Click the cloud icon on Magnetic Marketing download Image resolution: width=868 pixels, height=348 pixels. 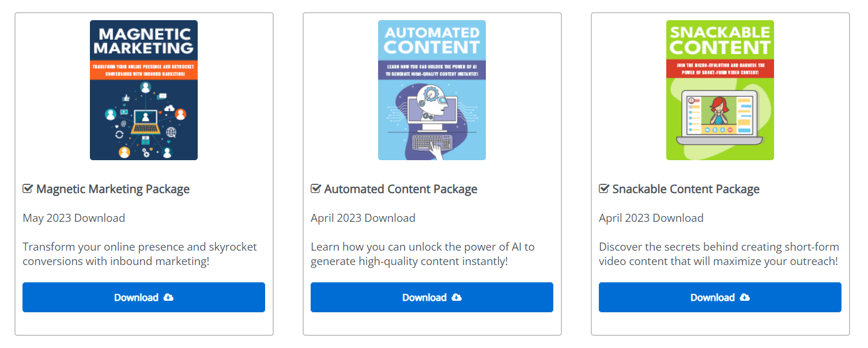click(168, 297)
